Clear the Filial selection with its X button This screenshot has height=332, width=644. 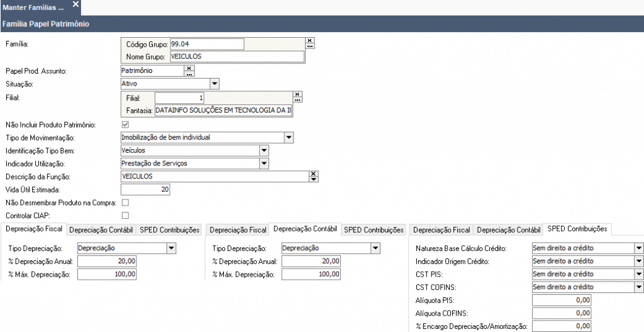coord(297,94)
